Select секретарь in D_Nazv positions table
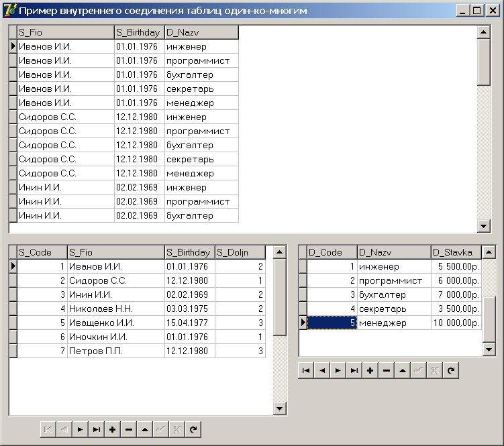504x446 pixels. tap(394, 309)
